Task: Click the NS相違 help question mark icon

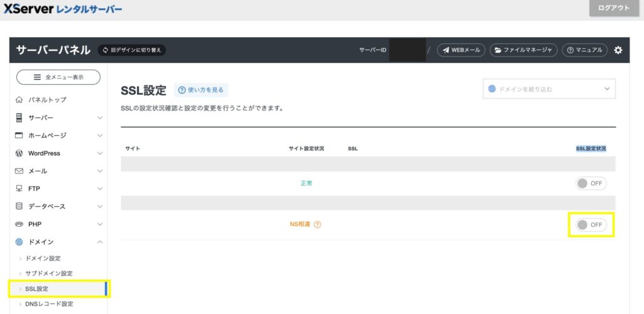Action: click(317, 225)
